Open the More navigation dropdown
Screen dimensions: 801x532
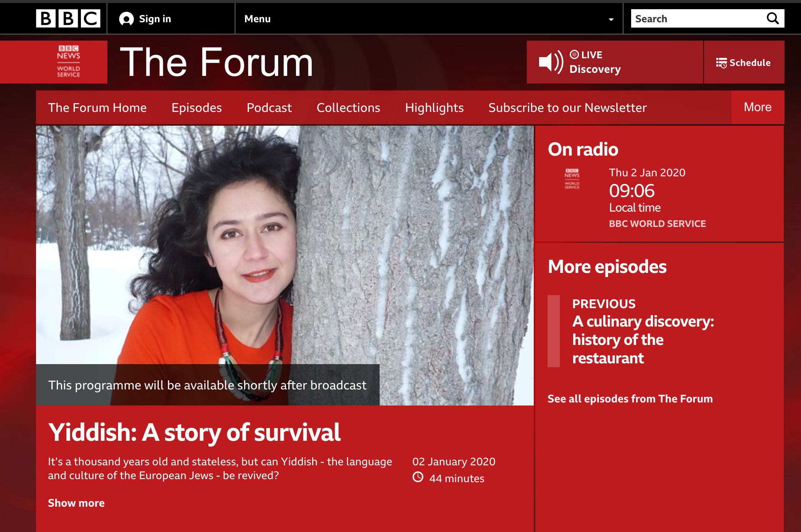(758, 107)
